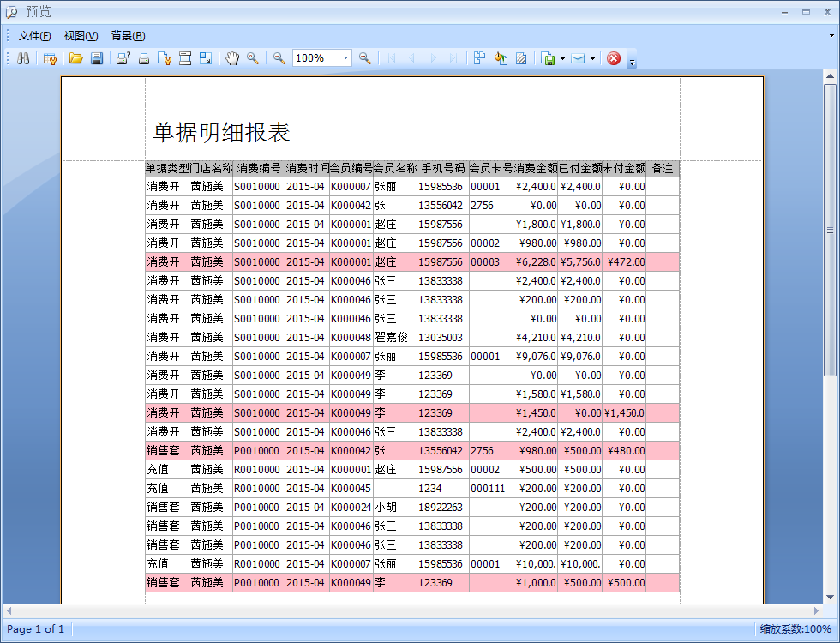This screenshot has height=643, width=840.
Task: Open the zoom 100% combo box
Action: pyautogui.click(x=322, y=58)
